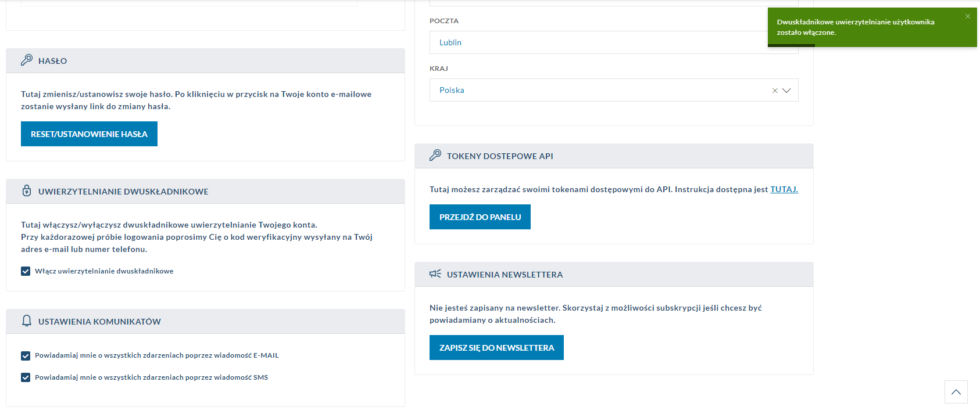Click the bell icon beside USTAWIENIA KOMUNIKATÓW
The image size is (980, 414).
pyautogui.click(x=27, y=321)
